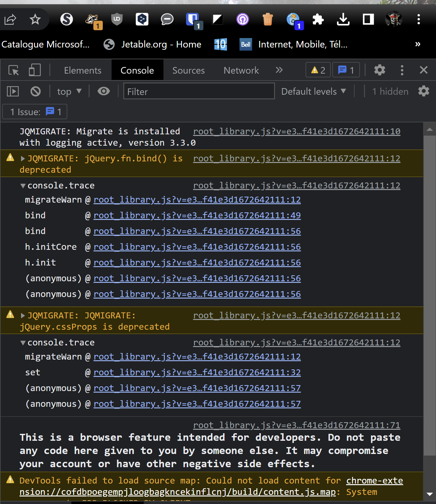Viewport: 436px width, 504px height.
Task: Expand the jQuery.cssProps deprecated warning
Action: 23,316
